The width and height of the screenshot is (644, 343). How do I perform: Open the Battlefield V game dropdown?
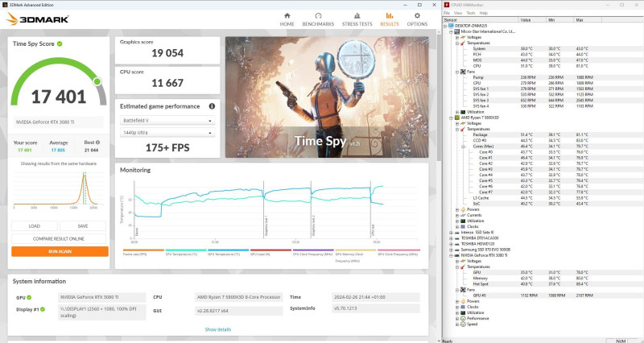[x=167, y=121]
